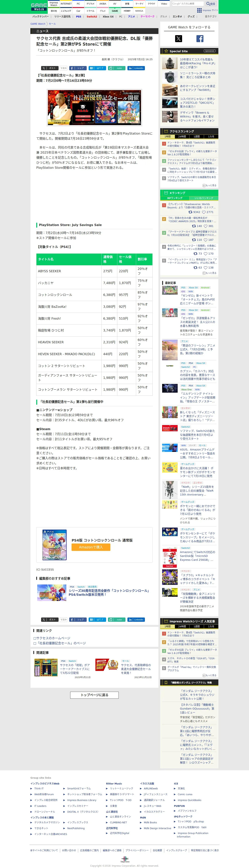Select テーマパーク in category navigation bar
Viewport: 249px width, 868px height.
click(x=147, y=17)
